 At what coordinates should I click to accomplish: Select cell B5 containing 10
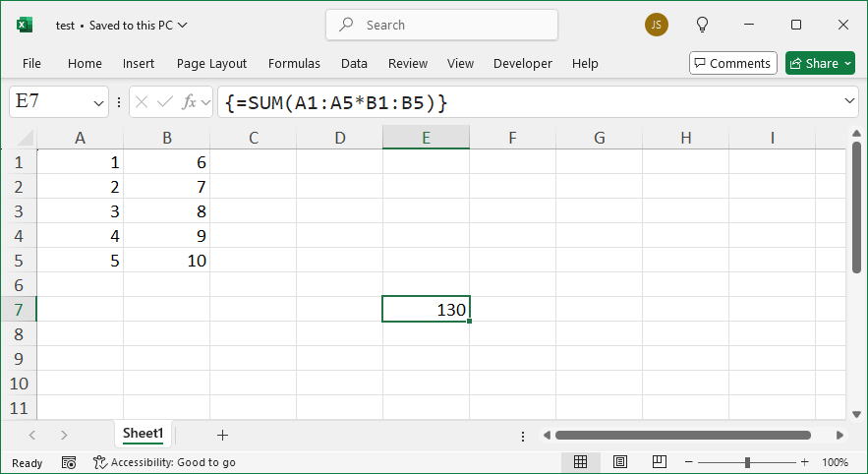coord(167,261)
